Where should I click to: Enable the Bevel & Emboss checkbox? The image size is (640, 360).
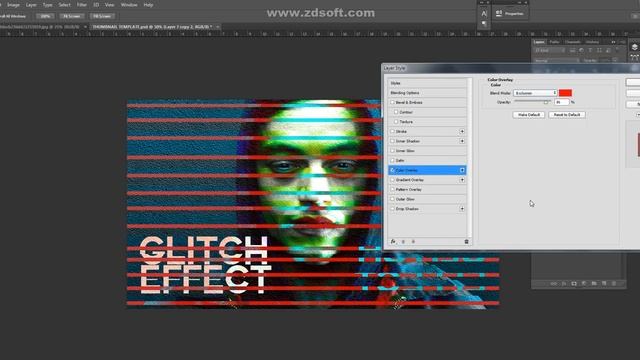click(x=392, y=102)
